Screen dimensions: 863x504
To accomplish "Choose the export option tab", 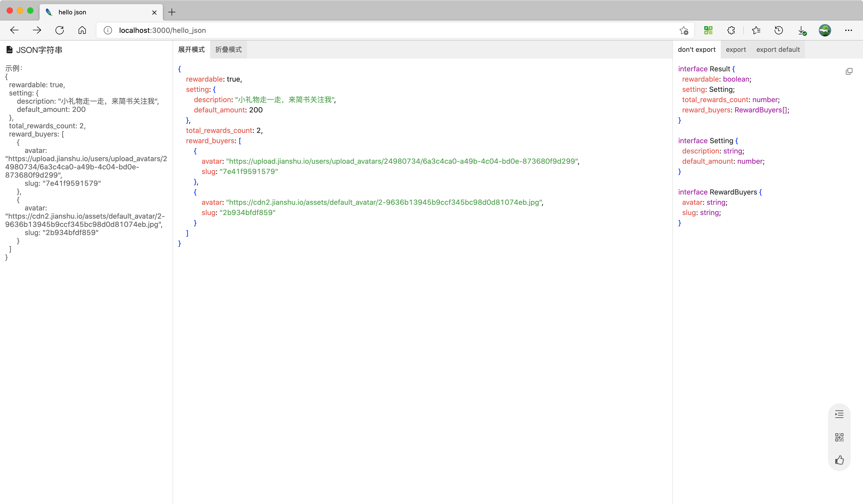I will click(x=736, y=50).
